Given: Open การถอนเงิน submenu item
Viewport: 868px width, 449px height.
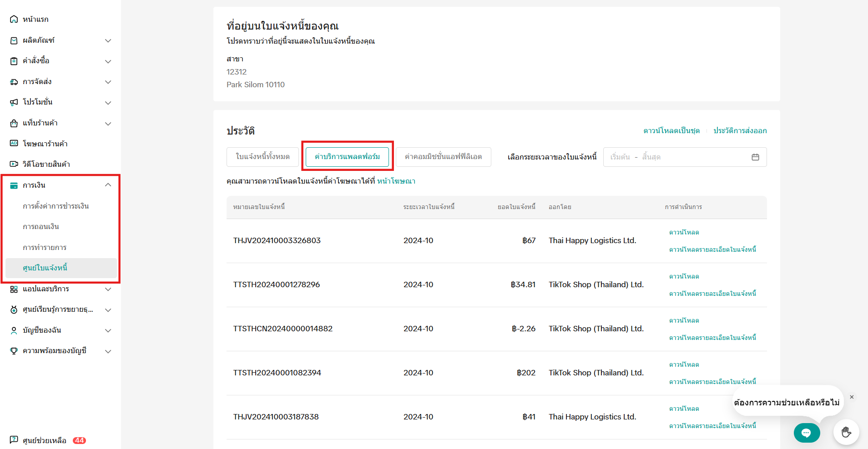Looking at the screenshot, I should point(41,226).
